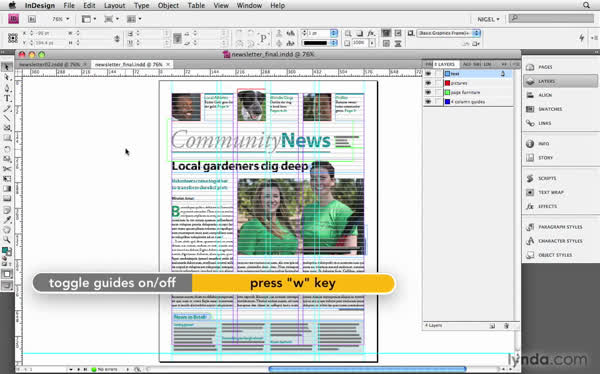
Task: Click the Normal view mode button in toolbox
Action: pos(7,274)
